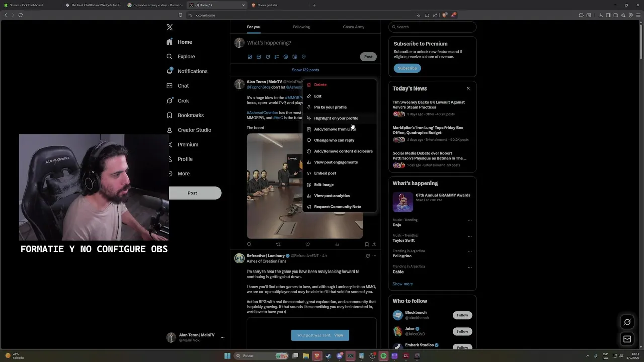644x362 pixels.
Task: Select Embed post menu entry
Action: coord(340,173)
